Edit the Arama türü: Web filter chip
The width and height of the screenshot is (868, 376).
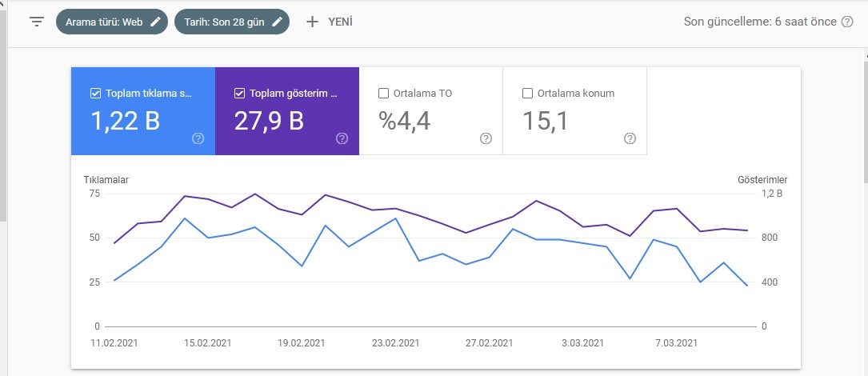pos(112,22)
